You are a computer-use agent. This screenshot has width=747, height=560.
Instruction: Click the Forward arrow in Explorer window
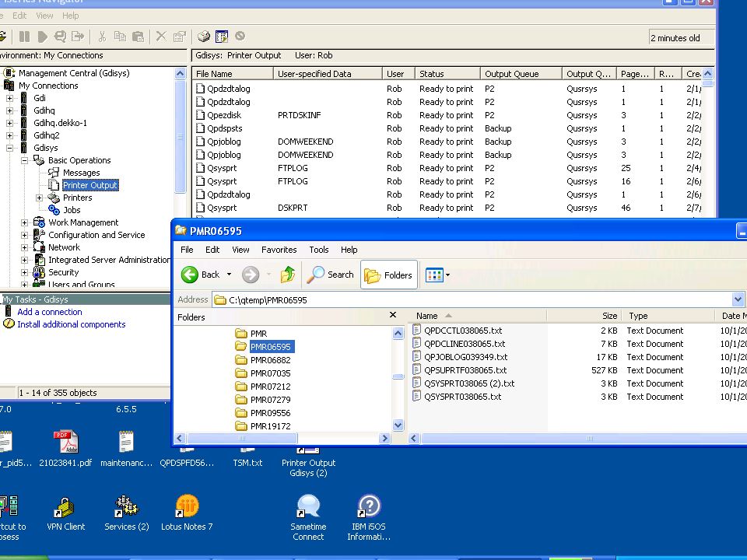point(250,275)
